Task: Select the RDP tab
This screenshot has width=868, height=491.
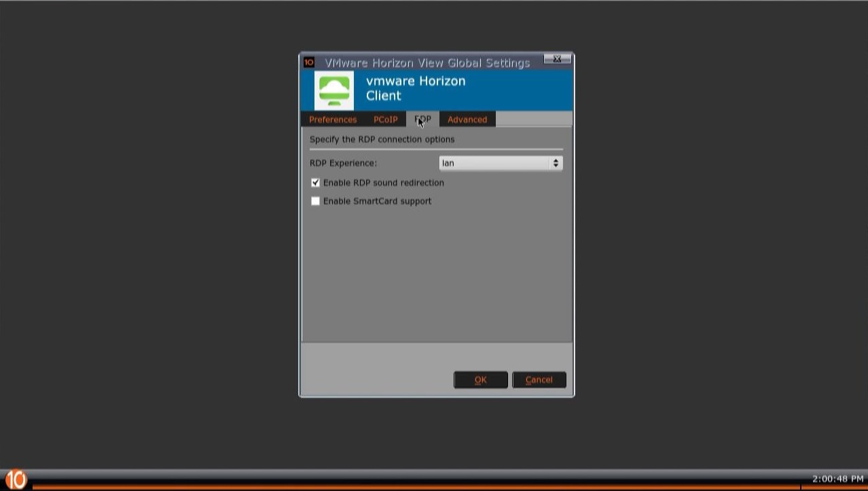Action: [422, 120]
